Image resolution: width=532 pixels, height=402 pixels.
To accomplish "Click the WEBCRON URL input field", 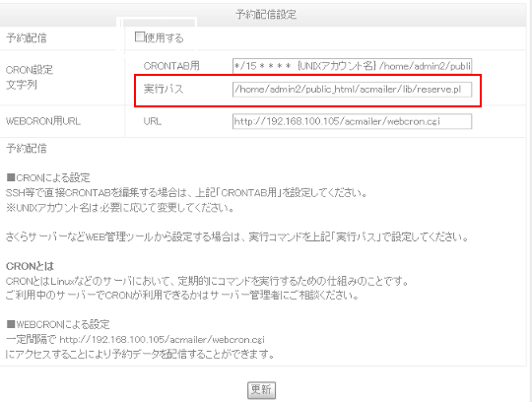I will [352, 121].
